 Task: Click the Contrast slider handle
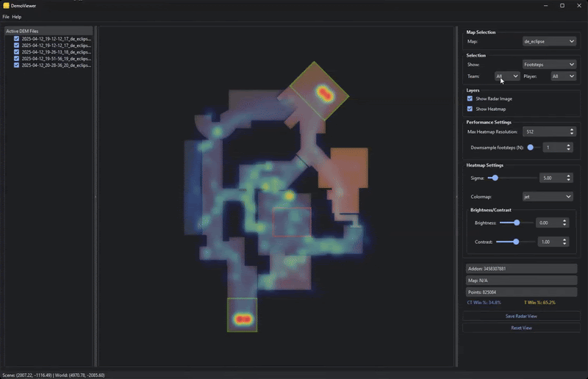516,242
